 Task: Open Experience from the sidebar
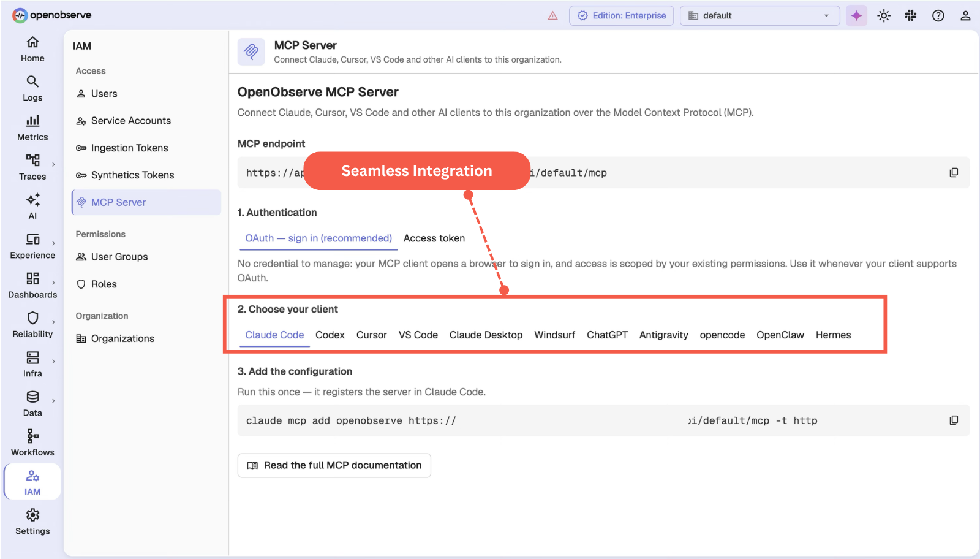coord(32,246)
